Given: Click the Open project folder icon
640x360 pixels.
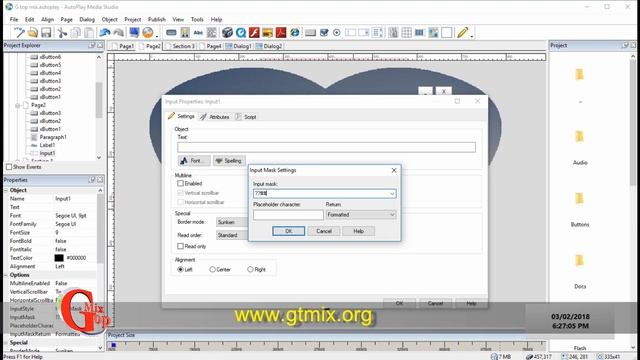Looking at the screenshot, I should [33, 33].
